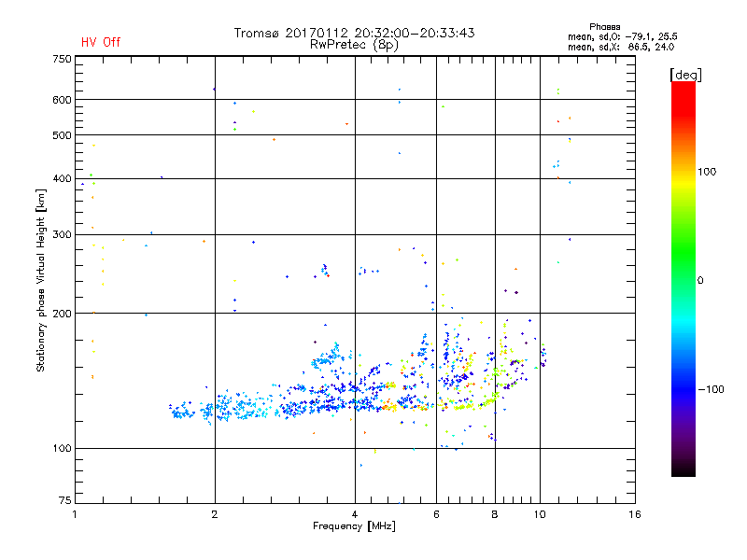This screenshot has height=560, width=747.
Task: Click the y-axis tick label '400'
Action: click(62, 178)
